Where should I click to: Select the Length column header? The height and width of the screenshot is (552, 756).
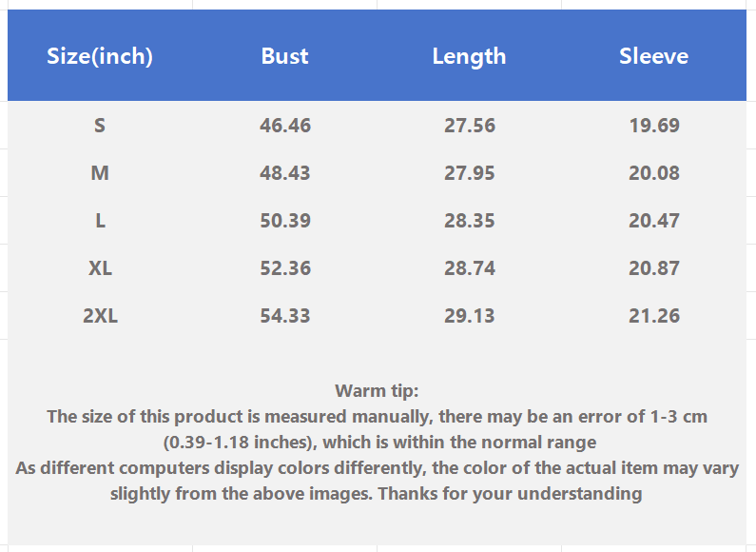[469, 56]
